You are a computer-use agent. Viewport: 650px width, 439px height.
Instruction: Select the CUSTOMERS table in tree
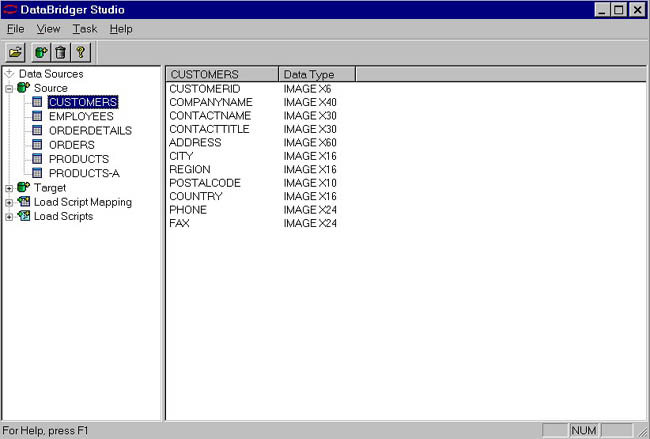(83, 102)
